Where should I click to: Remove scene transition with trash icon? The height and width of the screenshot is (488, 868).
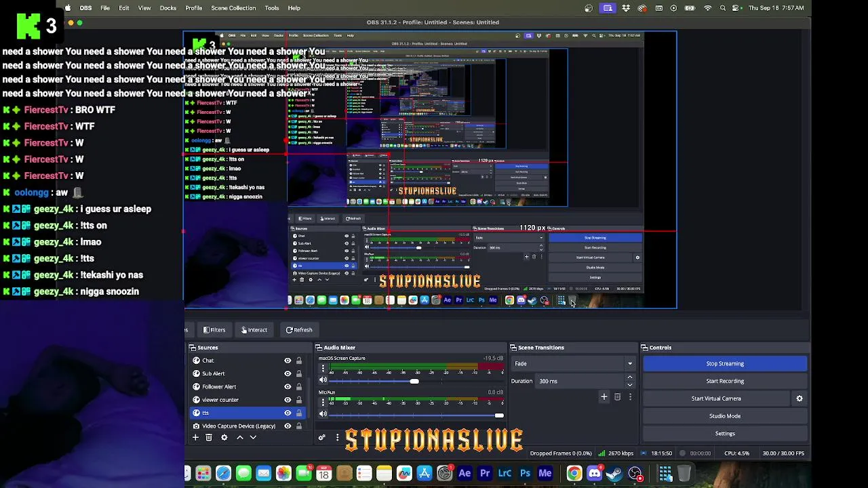click(x=617, y=397)
